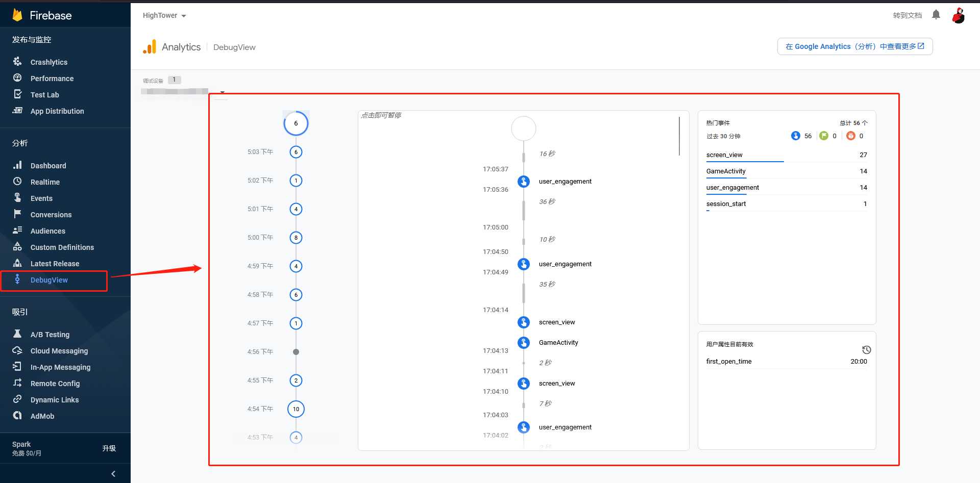Select the 4:54 minute marker with 10 events

click(296, 409)
